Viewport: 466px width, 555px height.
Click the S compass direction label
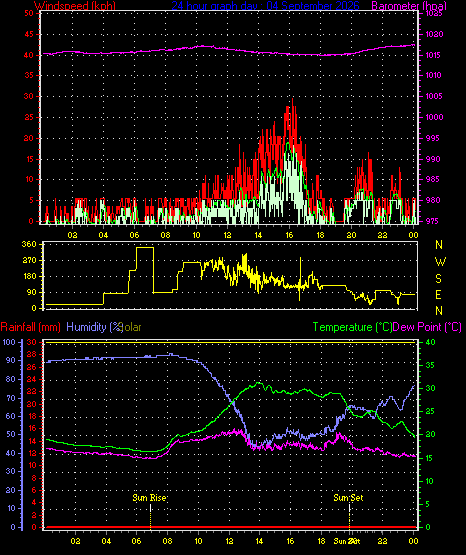[438, 279]
